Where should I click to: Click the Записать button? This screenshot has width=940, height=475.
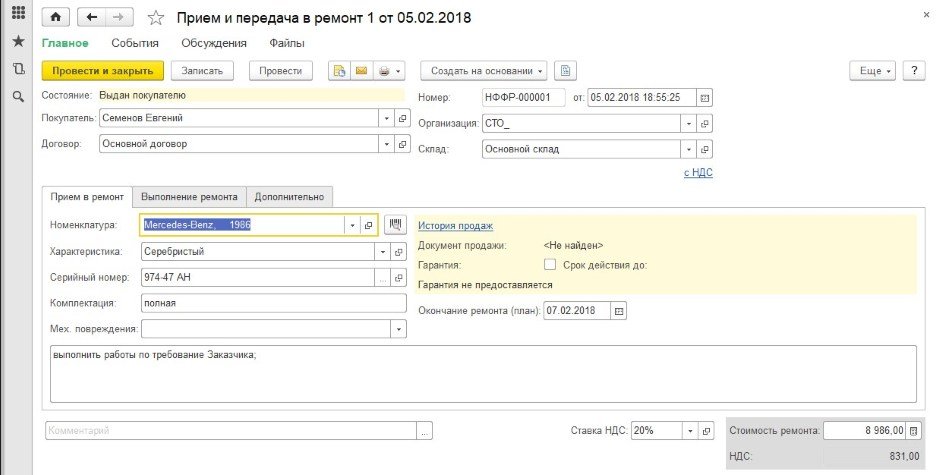click(x=202, y=71)
